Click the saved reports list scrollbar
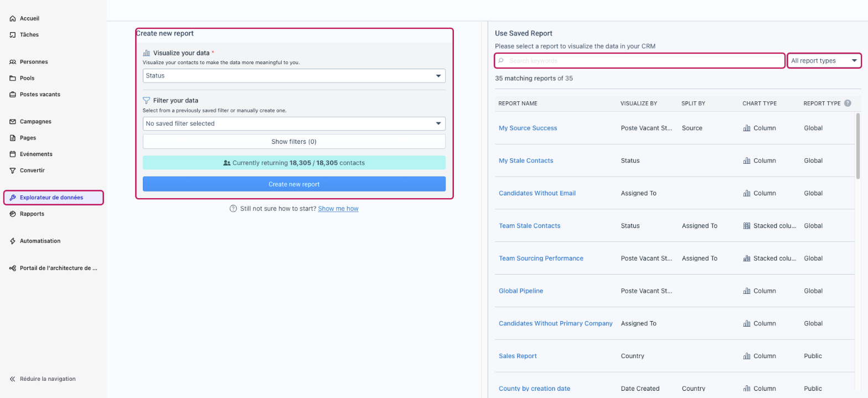868x398 pixels. click(858, 146)
